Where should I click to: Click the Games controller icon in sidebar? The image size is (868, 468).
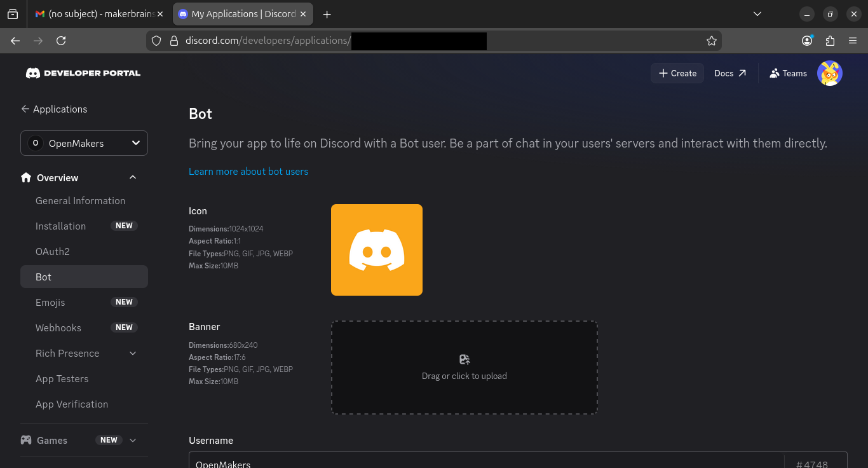tap(25, 439)
